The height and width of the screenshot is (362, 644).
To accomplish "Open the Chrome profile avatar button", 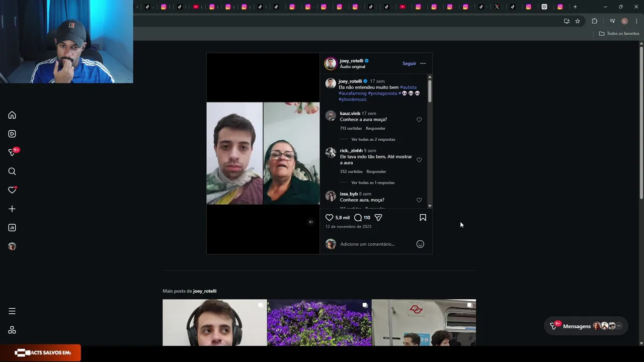I will (x=624, y=21).
